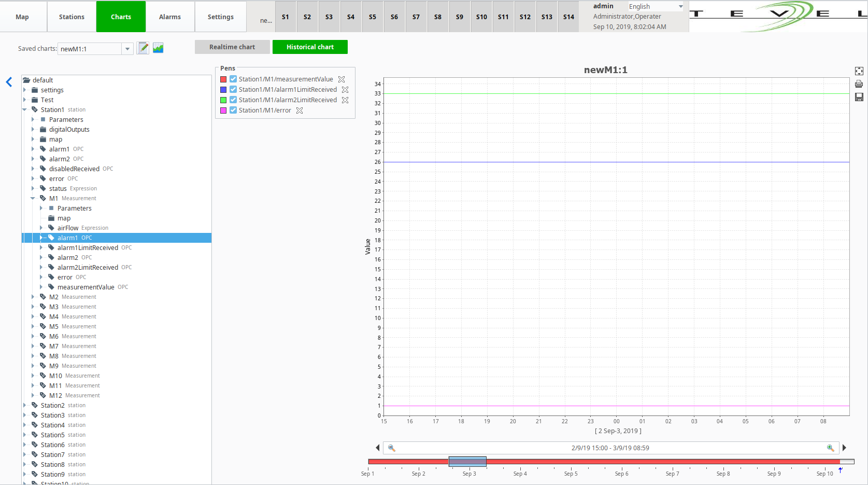Expand the alarm1LimitReceived node
The width and height of the screenshot is (868, 485).
pyautogui.click(x=41, y=248)
